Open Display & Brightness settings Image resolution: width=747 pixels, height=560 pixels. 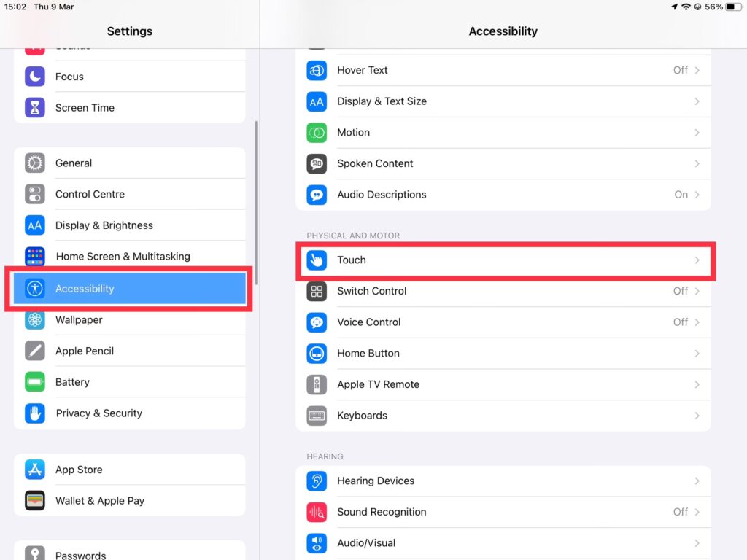(x=129, y=225)
